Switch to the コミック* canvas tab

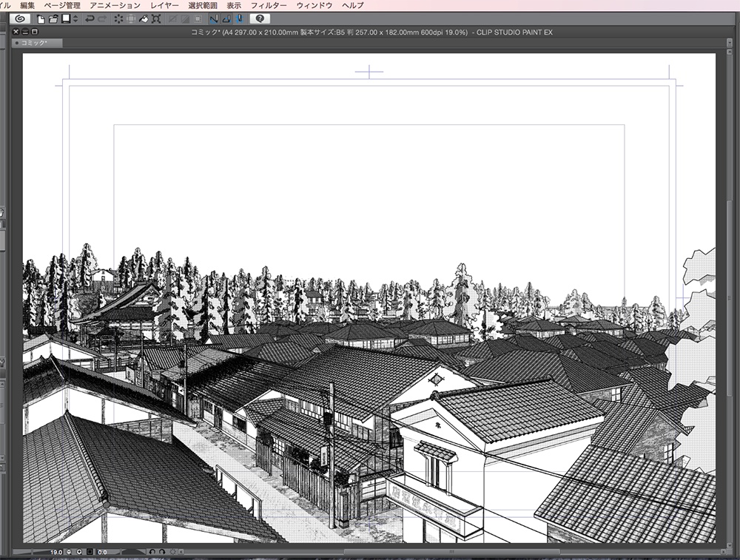(33, 42)
